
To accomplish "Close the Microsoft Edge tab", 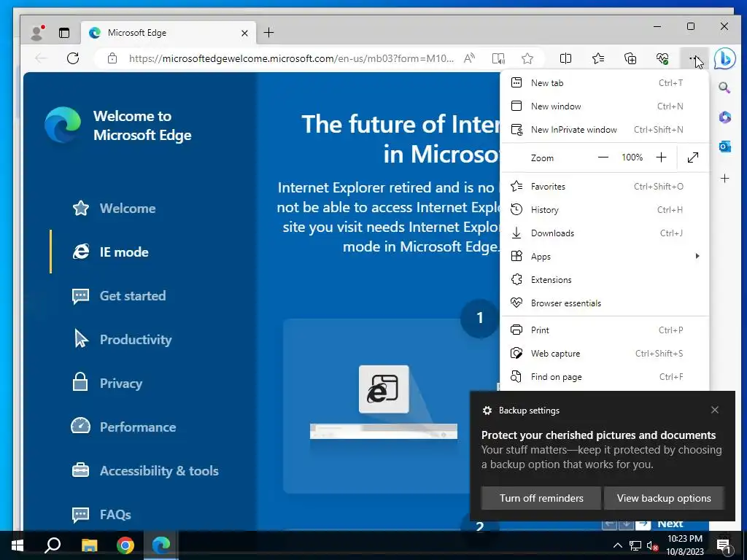I will pyautogui.click(x=244, y=33).
